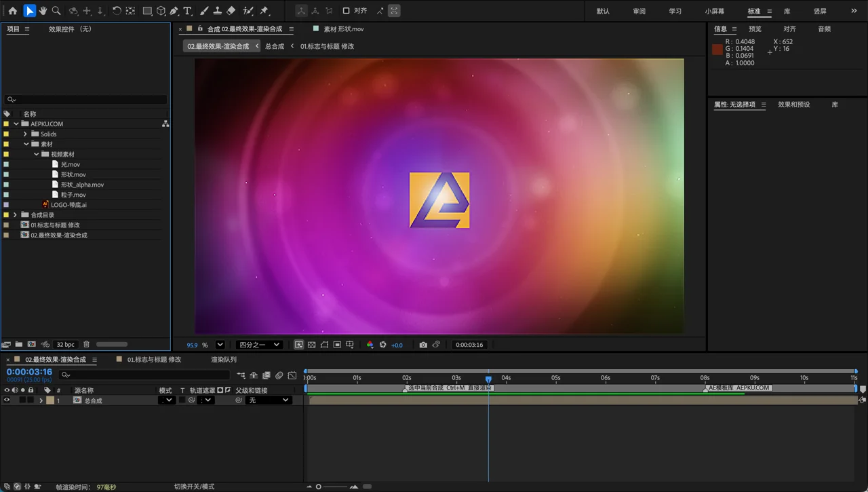Open the magnification ratio dropdown
The height and width of the screenshot is (492, 868).
point(220,345)
